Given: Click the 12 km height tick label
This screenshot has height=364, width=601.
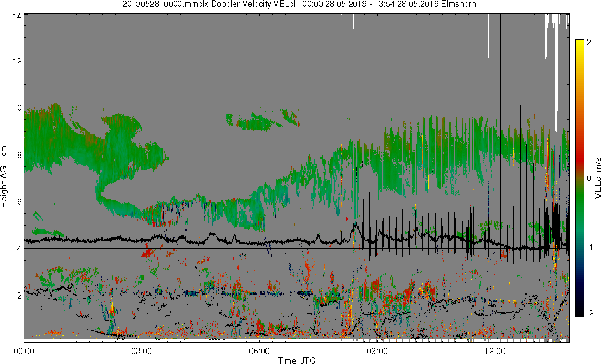Looking at the screenshot, I should (17, 61).
